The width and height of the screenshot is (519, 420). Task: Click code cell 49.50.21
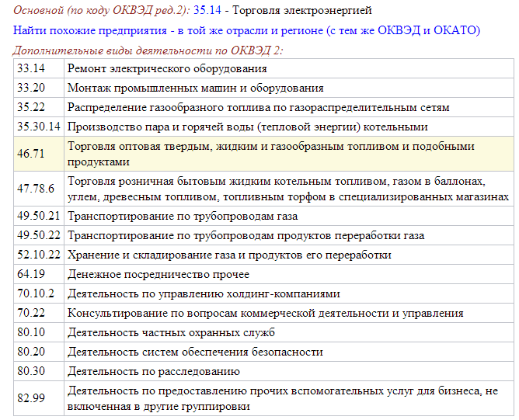tap(39, 216)
